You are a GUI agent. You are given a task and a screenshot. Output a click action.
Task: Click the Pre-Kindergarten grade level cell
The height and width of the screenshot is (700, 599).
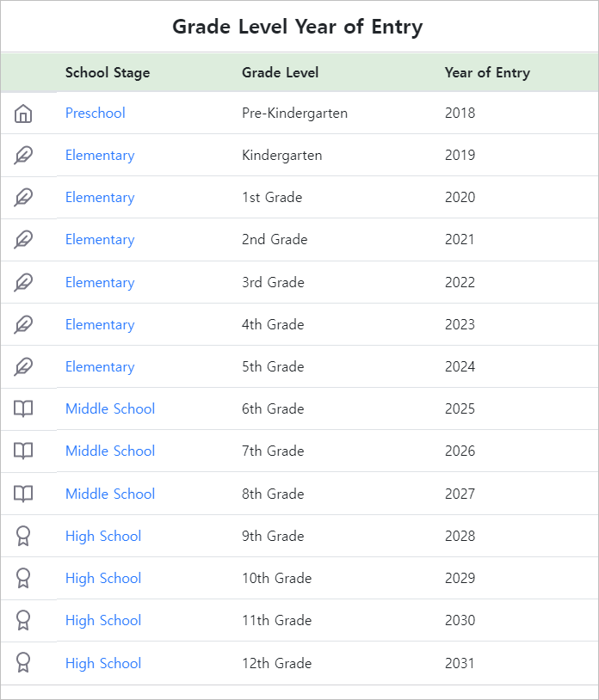point(294,114)
